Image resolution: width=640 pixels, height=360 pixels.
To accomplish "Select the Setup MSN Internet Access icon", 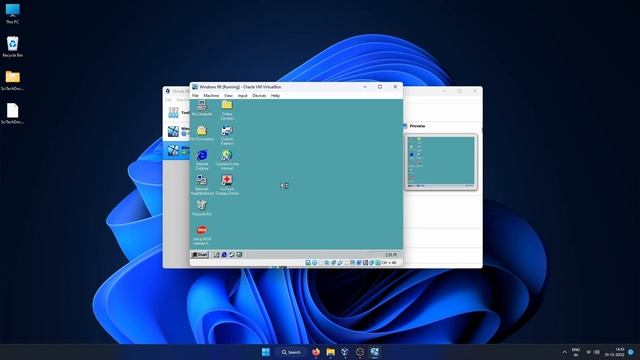I will [x=202, y=235].
